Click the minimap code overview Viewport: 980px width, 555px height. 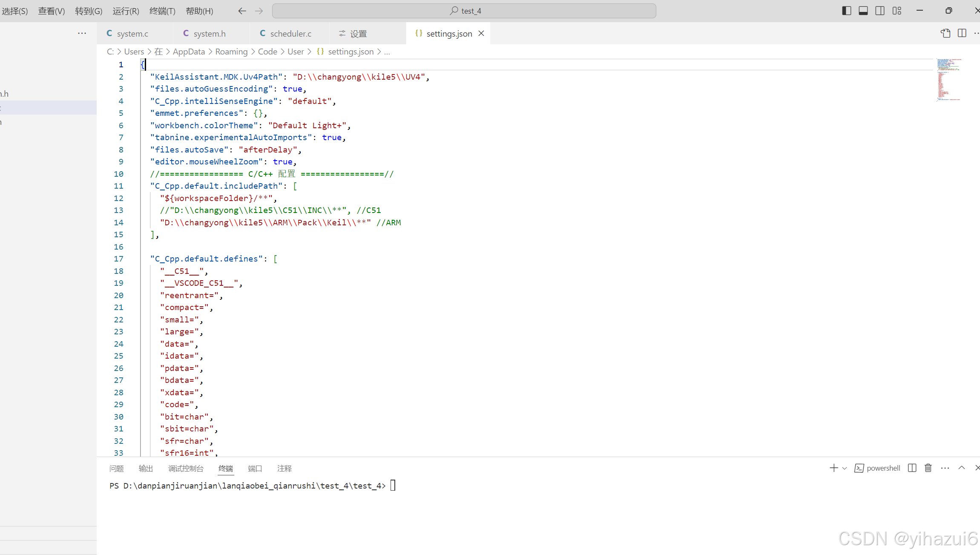[x=948, y=80]
